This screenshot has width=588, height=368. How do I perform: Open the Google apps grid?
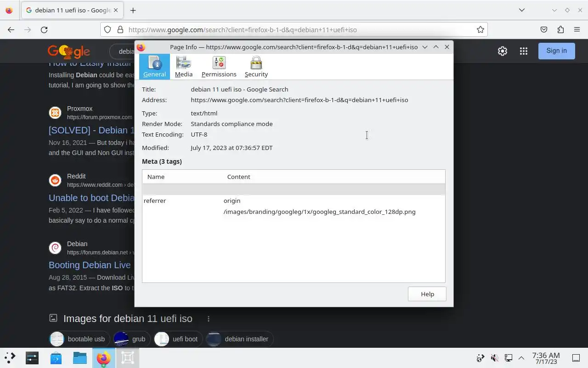[x=524, y=51]
